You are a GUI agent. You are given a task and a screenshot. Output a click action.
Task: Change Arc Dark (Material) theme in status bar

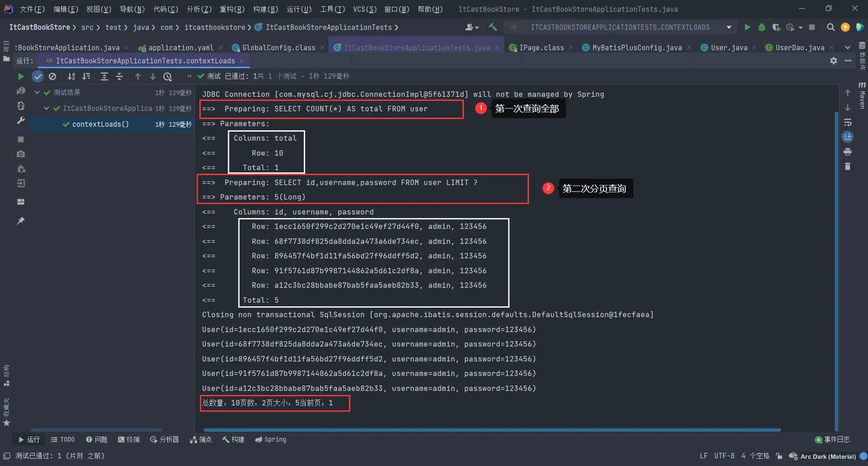[x=828, y=457]
